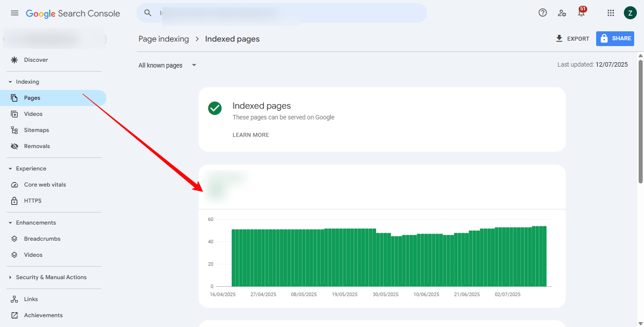Open the Z account avatar
644x327 pixels.
[x=630, y=13]
